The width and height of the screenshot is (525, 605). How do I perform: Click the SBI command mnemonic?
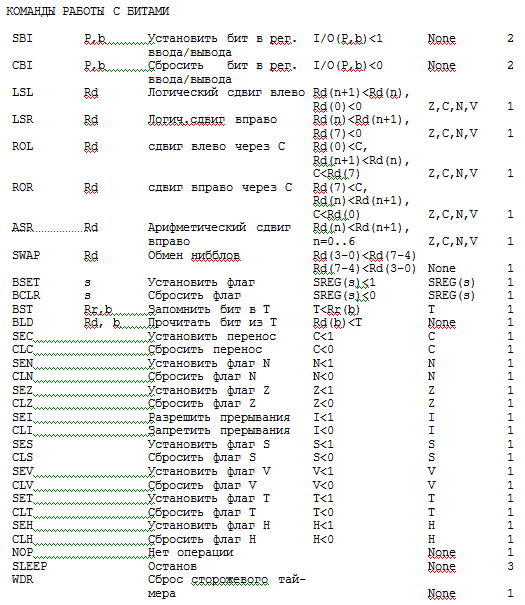pos(22,38)
